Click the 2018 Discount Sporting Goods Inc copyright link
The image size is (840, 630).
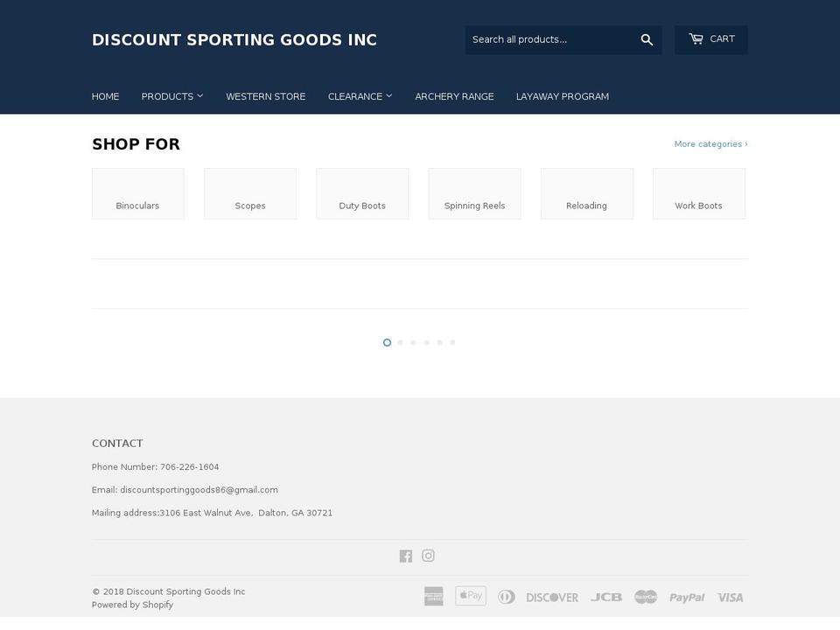[x=169, y=591]
